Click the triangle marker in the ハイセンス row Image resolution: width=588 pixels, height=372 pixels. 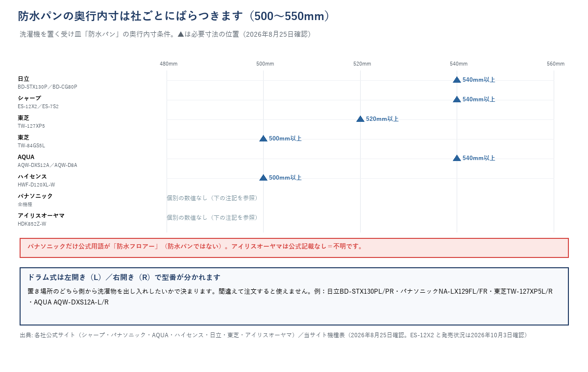pos(263,178)
